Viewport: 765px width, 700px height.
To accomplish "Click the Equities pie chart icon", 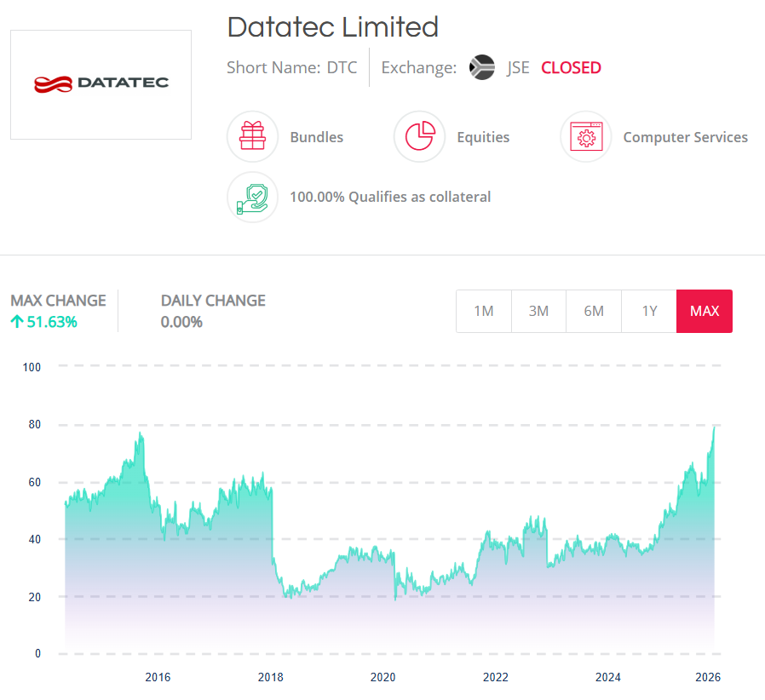I will (x=419, y=137).
